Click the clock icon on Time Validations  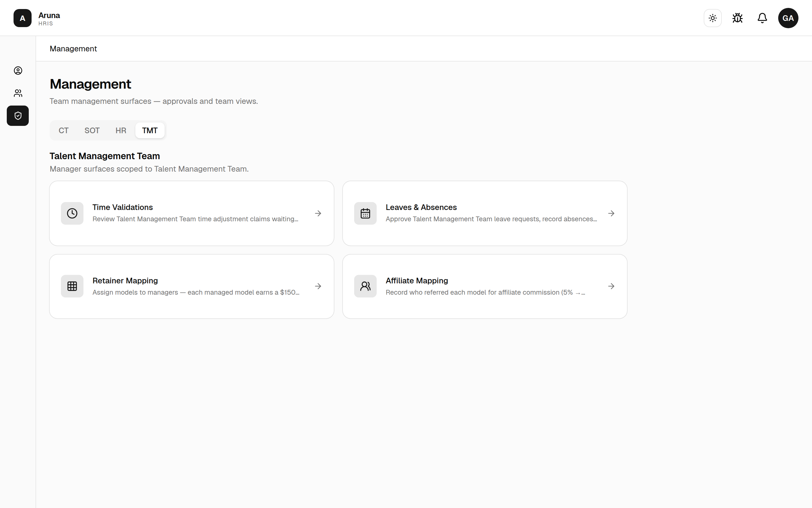72,213
